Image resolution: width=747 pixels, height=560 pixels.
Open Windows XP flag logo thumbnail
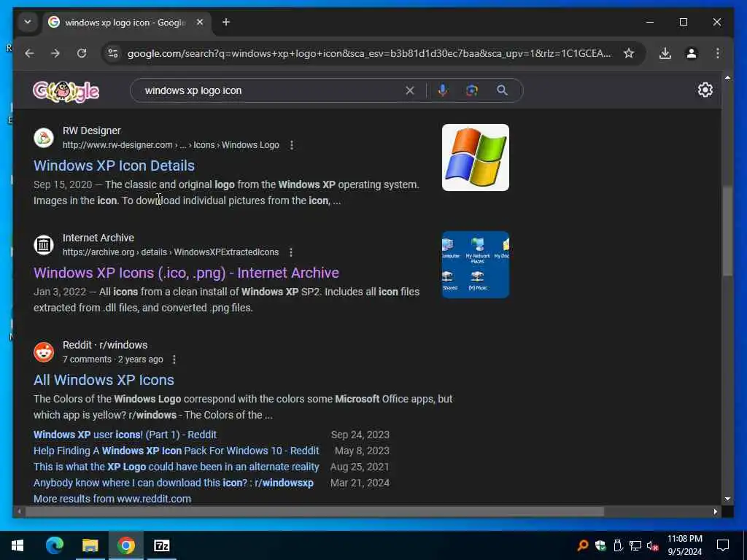[476, 157]
